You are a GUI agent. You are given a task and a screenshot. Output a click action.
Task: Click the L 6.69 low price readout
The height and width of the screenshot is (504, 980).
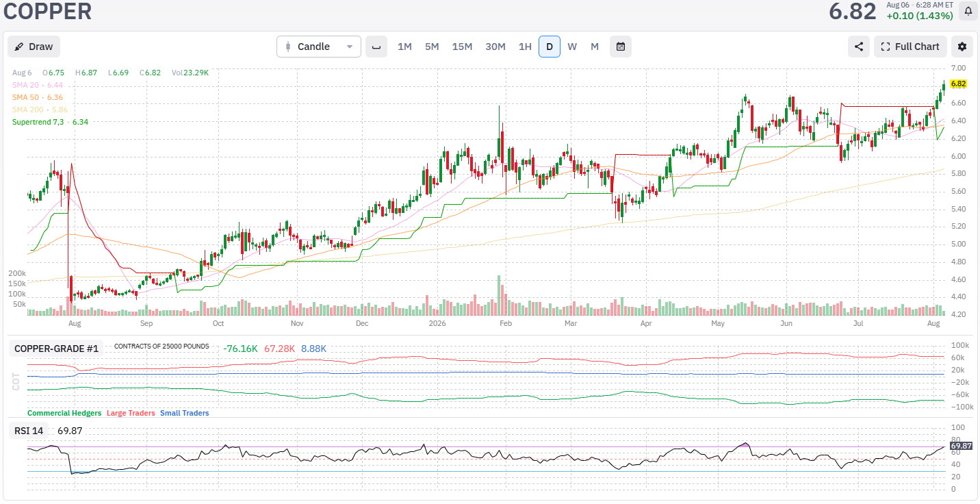(x=118, y=73)
